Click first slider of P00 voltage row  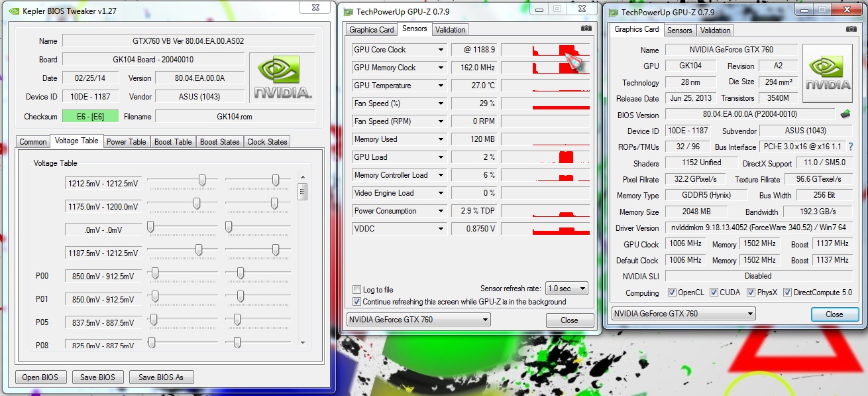click(x=155, y=273)
